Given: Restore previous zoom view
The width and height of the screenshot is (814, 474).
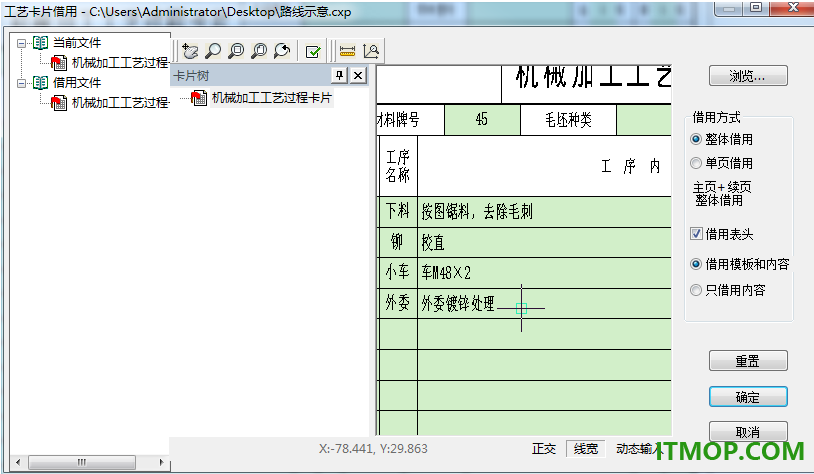Looking at the screenshot, I should (282, 51).
